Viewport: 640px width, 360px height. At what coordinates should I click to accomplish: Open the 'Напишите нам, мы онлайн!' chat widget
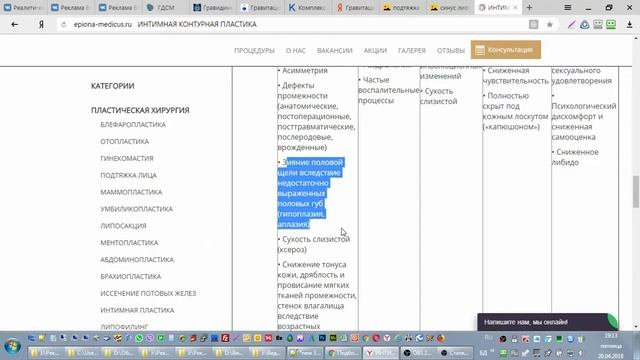(547, 322)
